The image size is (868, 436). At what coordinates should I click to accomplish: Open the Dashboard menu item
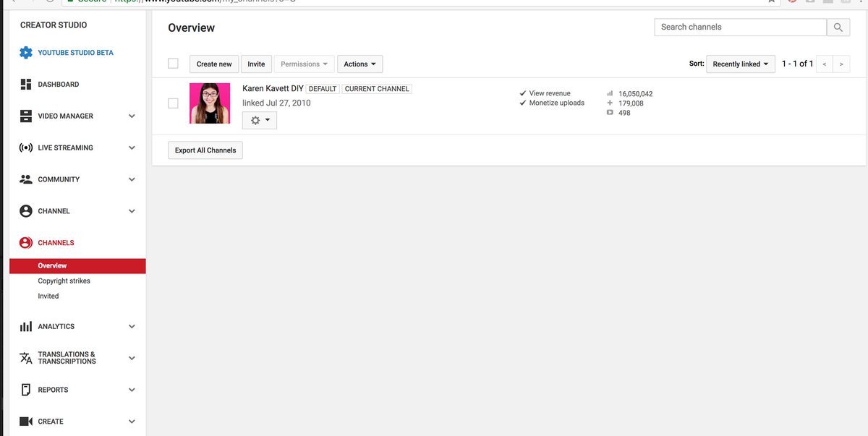coord(59,85)
